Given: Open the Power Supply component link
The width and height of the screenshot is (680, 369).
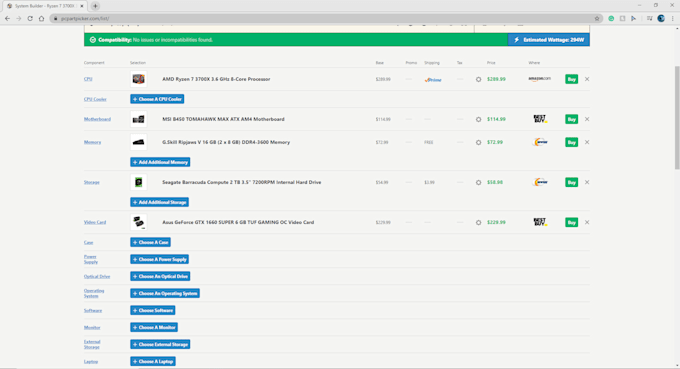Looking at the screenshot, I should tap(91, 259).
